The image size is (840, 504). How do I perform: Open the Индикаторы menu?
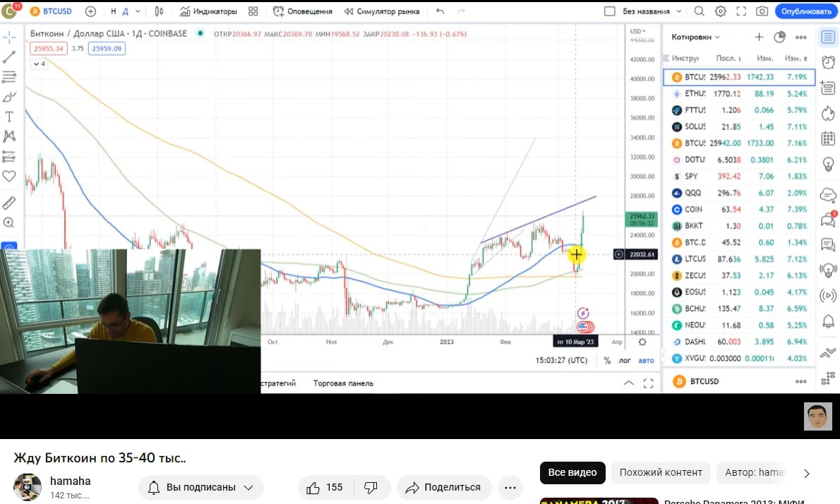coord(208,11)
